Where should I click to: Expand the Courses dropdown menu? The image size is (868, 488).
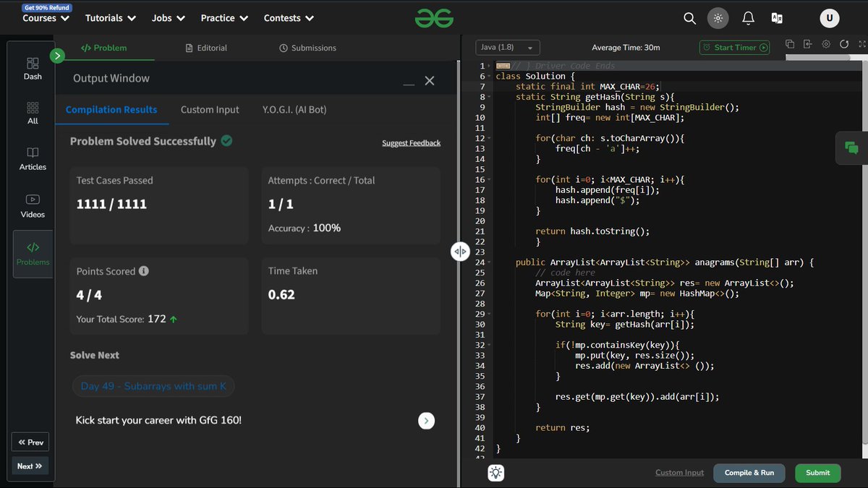46,18
